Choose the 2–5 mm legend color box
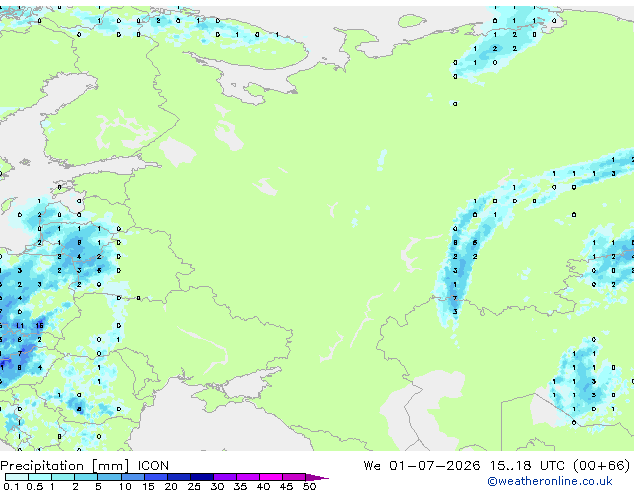Image resolution: width=634 pixels, height=490 pixels. coord(87,477)
